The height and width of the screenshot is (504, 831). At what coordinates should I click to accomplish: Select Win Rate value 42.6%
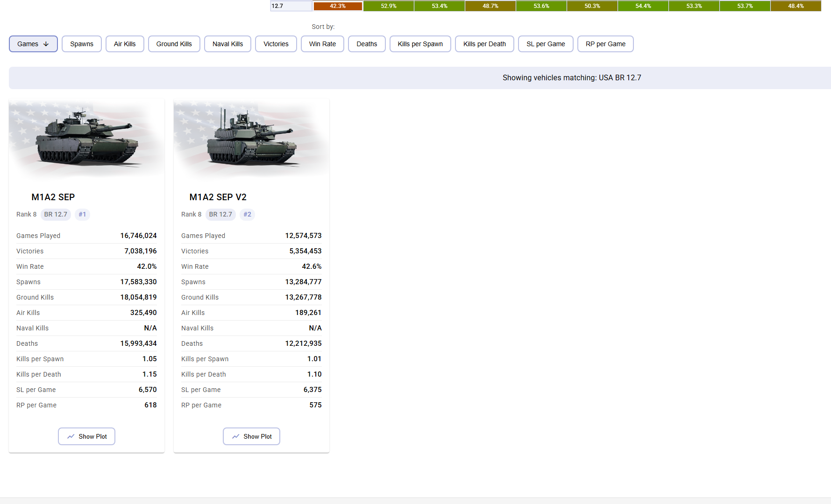[312, 266]
